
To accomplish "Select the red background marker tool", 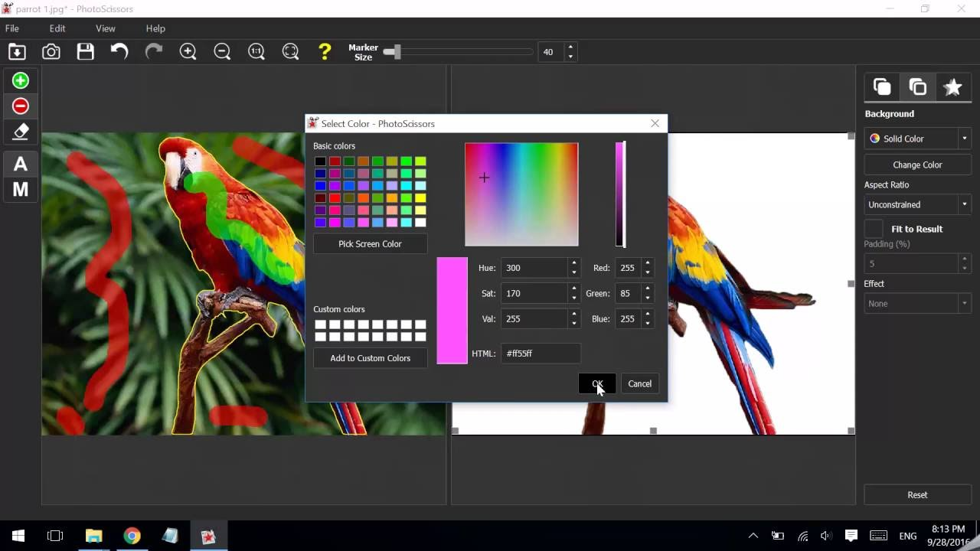I will tap(21, 106).
